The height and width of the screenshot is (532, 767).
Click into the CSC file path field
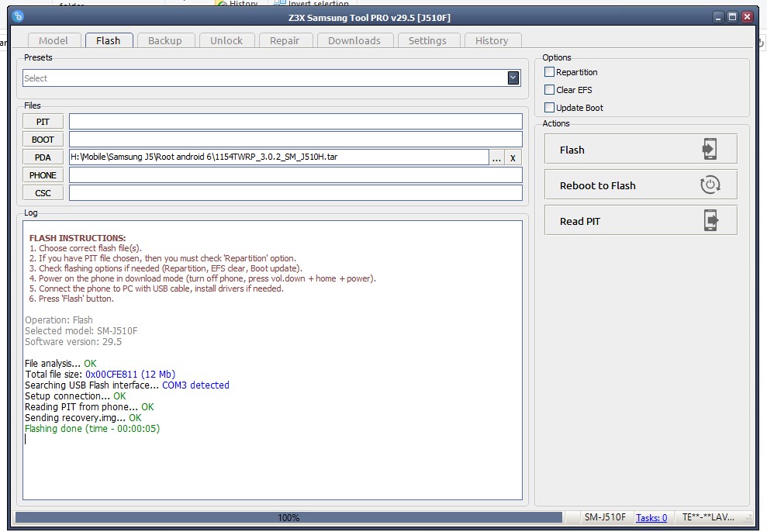point(295,193)
